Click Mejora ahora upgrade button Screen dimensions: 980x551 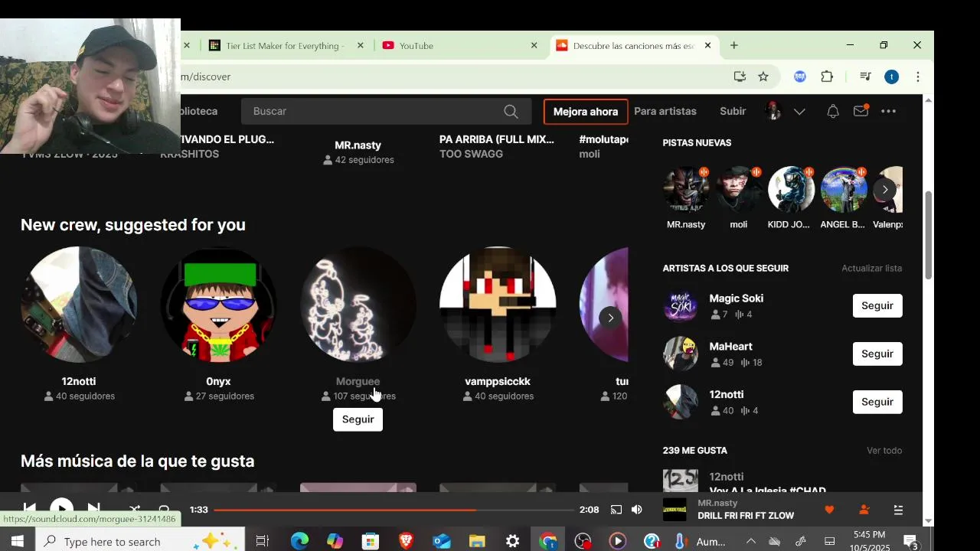pyautogui.click(x=586, y=112)
